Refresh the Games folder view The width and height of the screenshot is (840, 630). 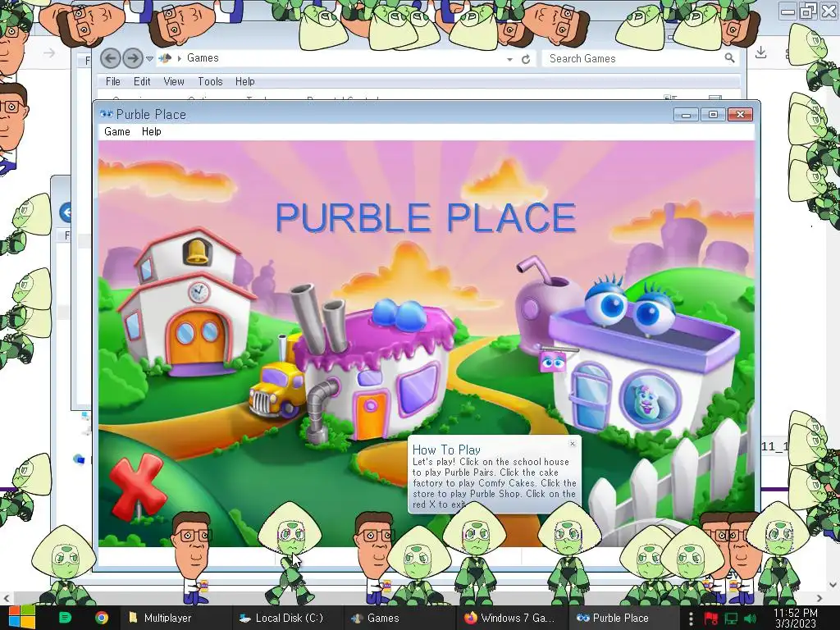click(x=526, y=59)
